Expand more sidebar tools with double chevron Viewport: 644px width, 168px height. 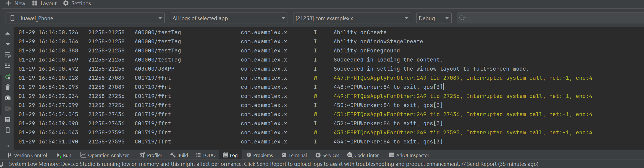point(8,146)
